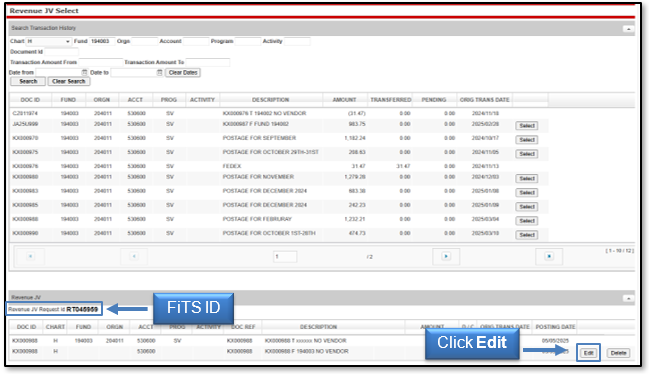Jump to the last results page
The image size is (649, 374).
[x=549, y=257]
